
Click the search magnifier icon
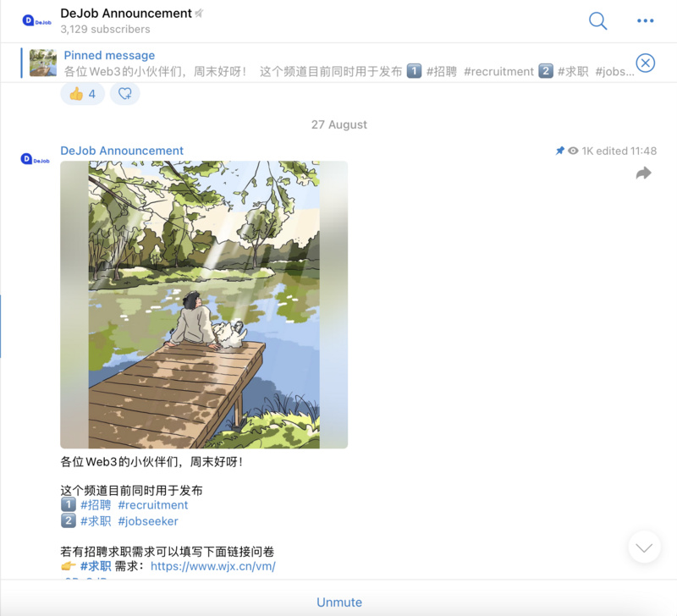coord(597,21)
